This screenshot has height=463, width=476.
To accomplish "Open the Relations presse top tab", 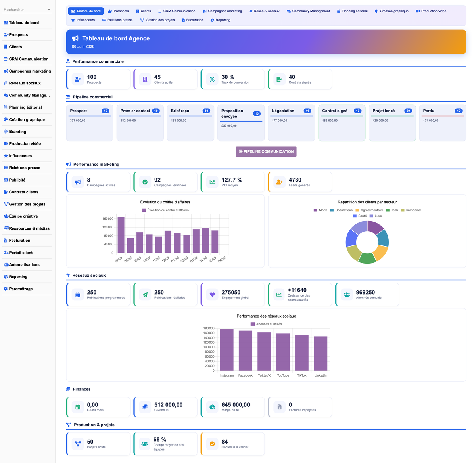I will pyautogui.click(x=117, y=20).
